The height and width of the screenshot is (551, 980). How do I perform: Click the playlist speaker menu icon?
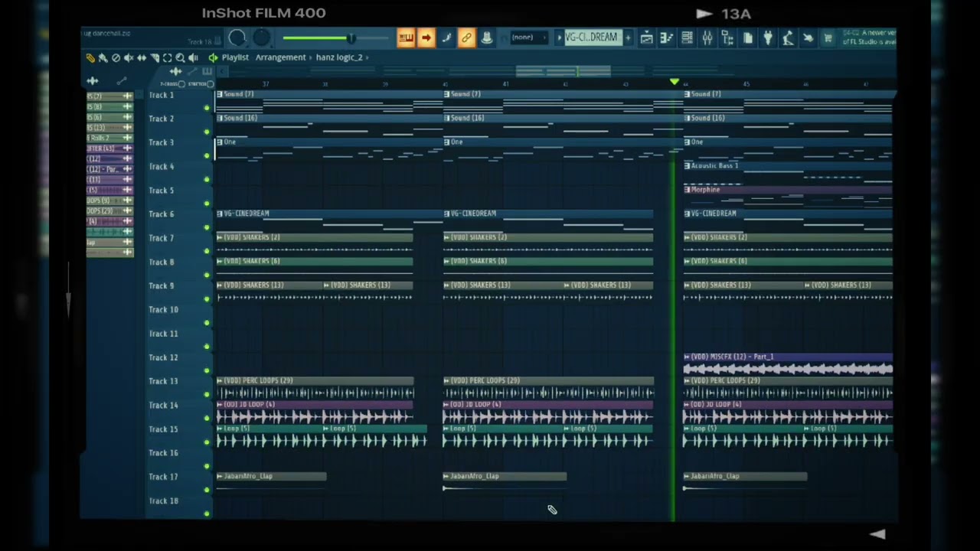pos(213,58)
